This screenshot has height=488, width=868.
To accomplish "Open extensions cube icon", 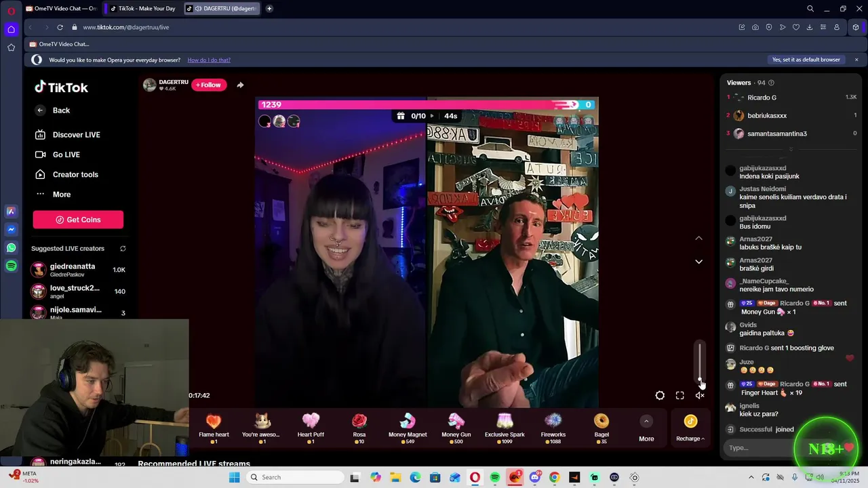I will [856, 27].
